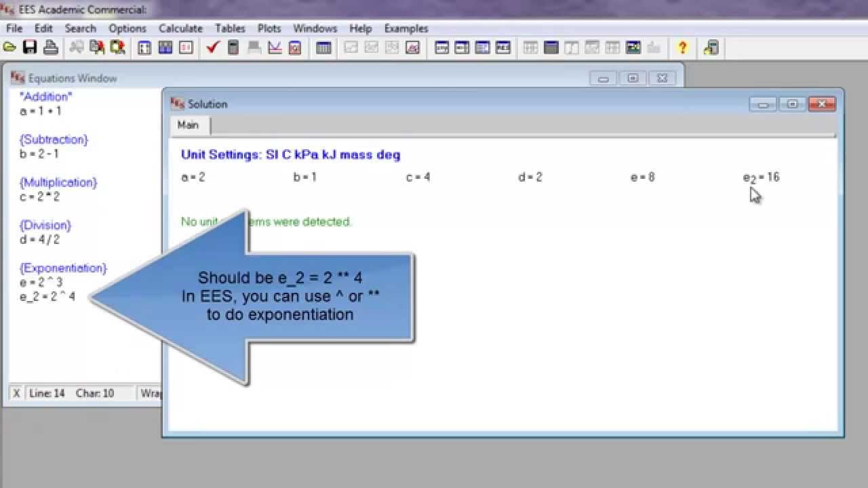Open the Search menu
Viewport: 868px width, 488px height.
pyautogui.click(x=81, y=28)
